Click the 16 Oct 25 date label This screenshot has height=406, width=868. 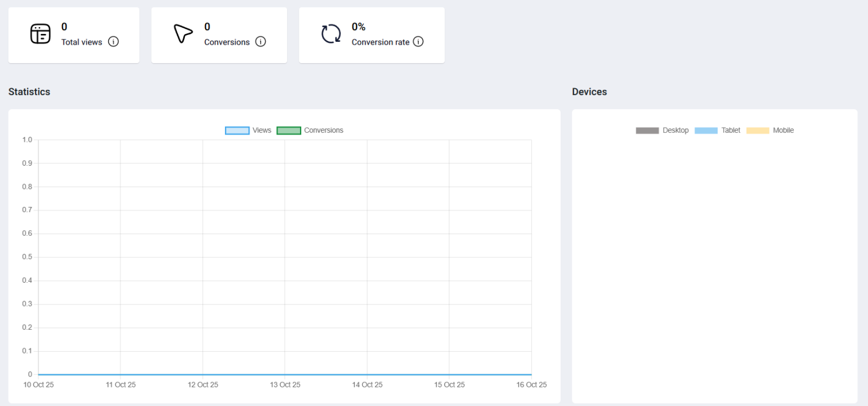tap(531, 385)
